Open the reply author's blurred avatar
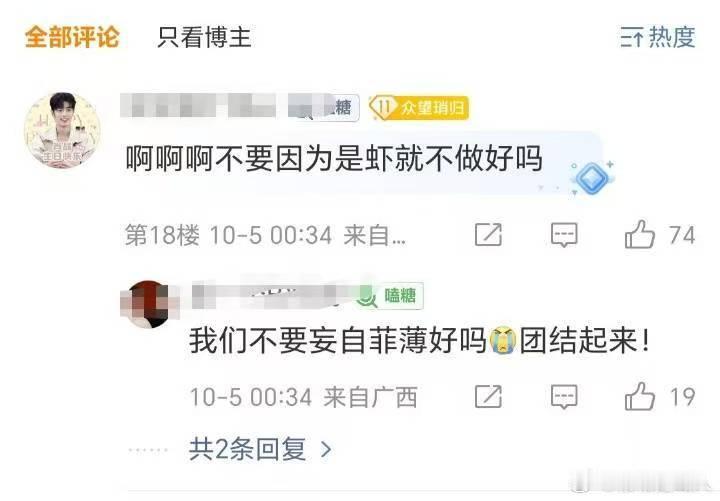The image size is (720, 501). [x=148, y=304]
